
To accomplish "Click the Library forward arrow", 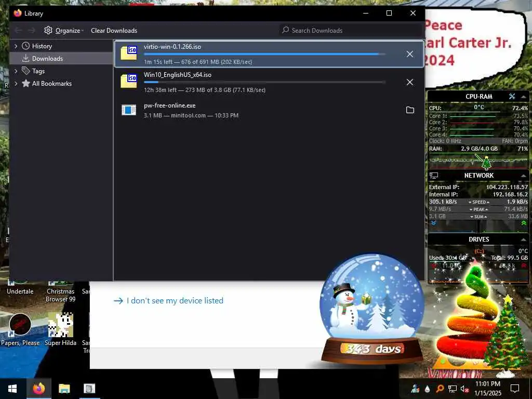I will tap(32, 31).
